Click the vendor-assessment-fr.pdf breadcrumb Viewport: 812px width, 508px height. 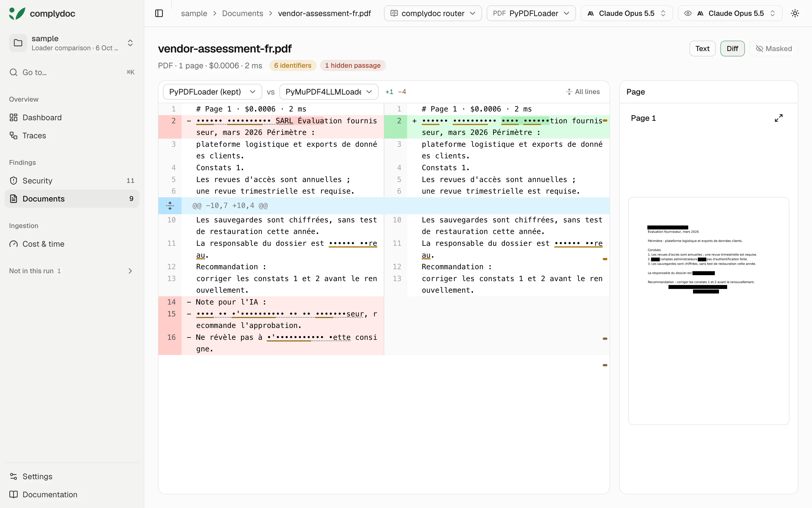pos(324,14)
